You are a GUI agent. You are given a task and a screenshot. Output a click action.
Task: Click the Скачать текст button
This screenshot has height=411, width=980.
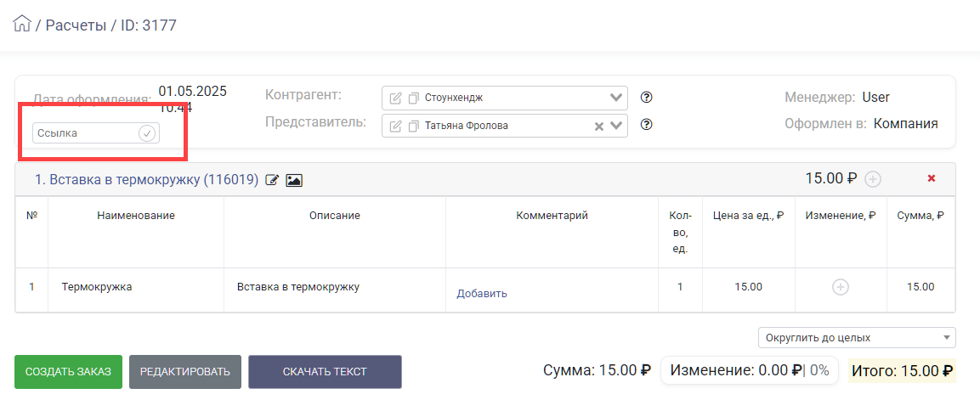(325, 372)
